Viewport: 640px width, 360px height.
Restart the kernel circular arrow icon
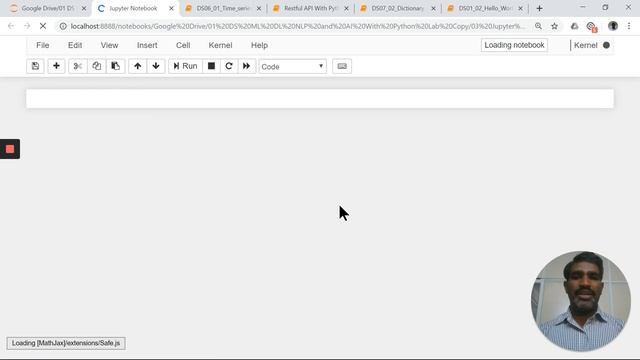(229, 66)
